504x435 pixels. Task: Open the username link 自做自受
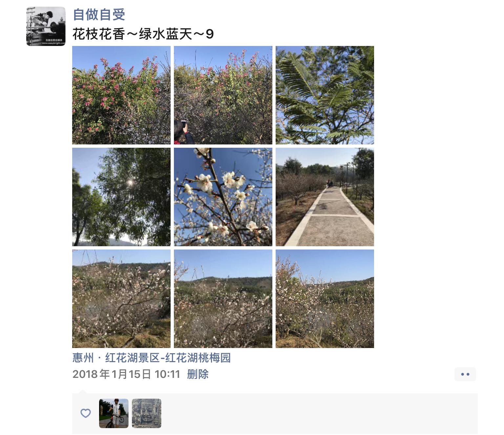99,15
